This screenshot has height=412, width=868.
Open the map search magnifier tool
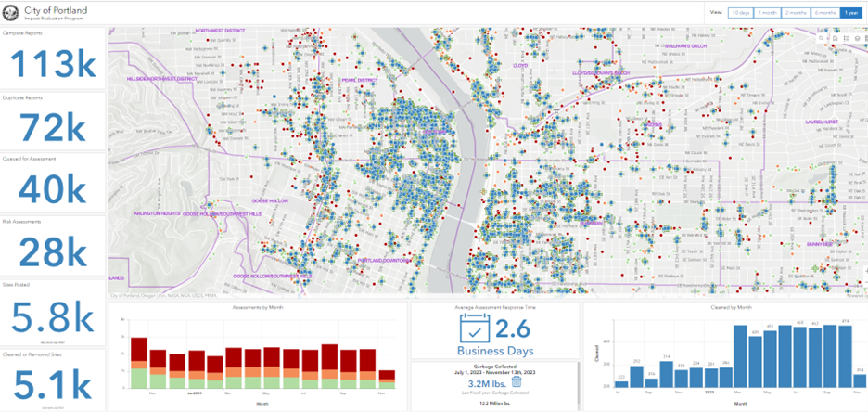(823, 38)
